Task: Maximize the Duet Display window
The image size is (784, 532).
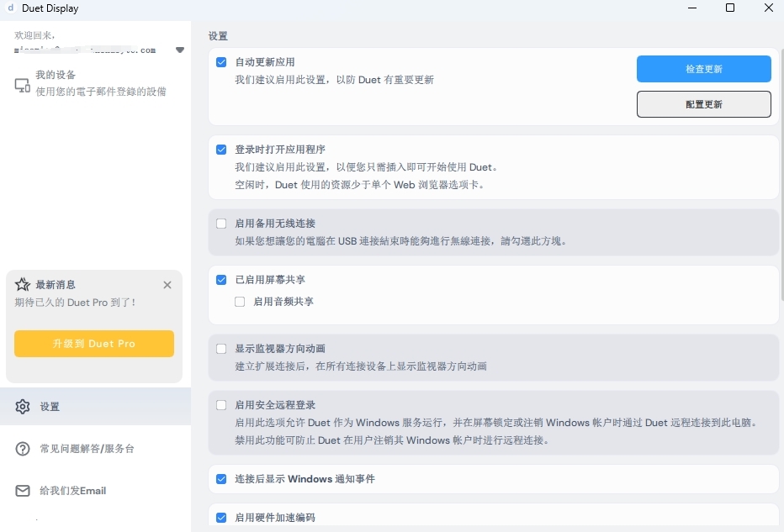Action: click(x=730, y=8)
